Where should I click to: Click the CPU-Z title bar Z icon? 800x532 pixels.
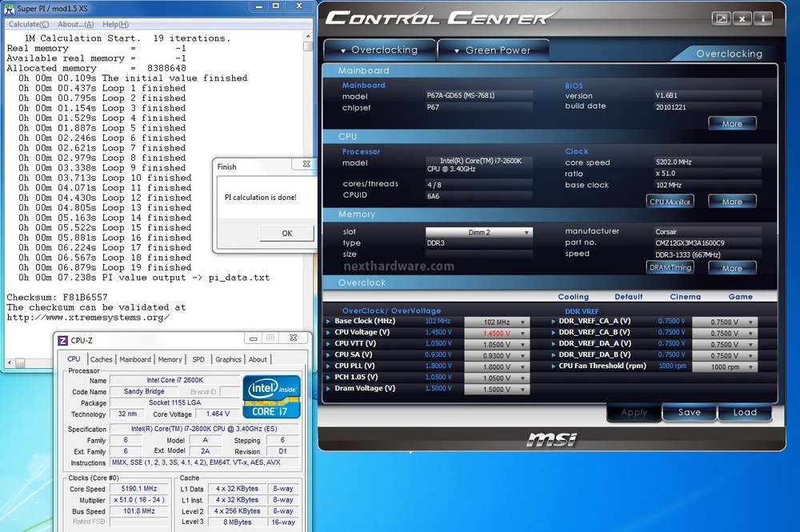pos(62,340)
